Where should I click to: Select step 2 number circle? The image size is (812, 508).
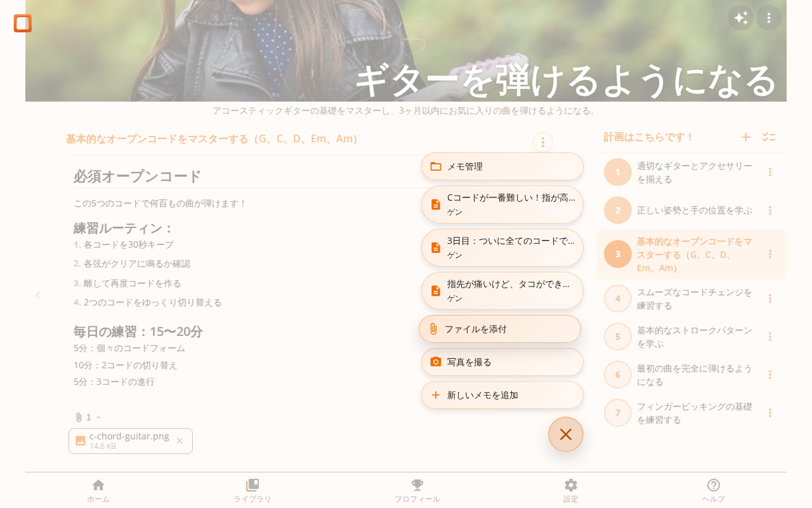[x=618, y=210]
